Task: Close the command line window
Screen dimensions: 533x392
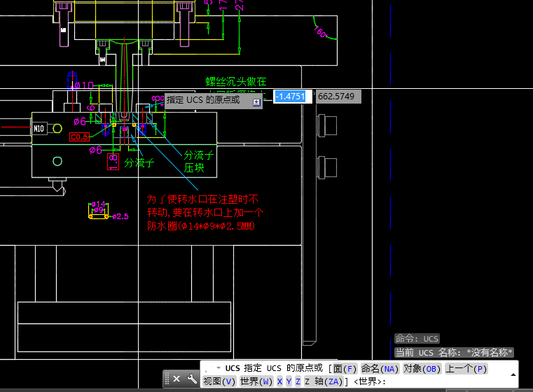Action: coord(176,379)
